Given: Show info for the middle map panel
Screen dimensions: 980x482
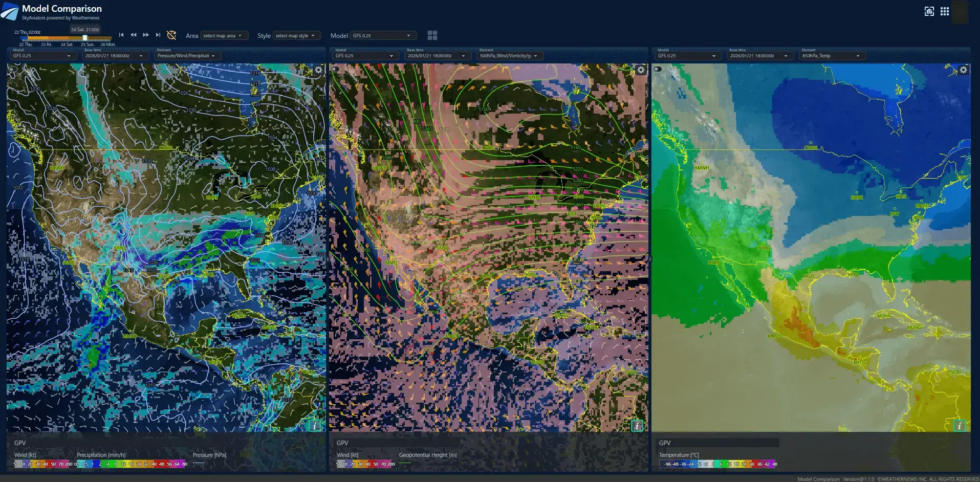Looking at the screenshot, I should pyautogui.click(x=637, y=426).
